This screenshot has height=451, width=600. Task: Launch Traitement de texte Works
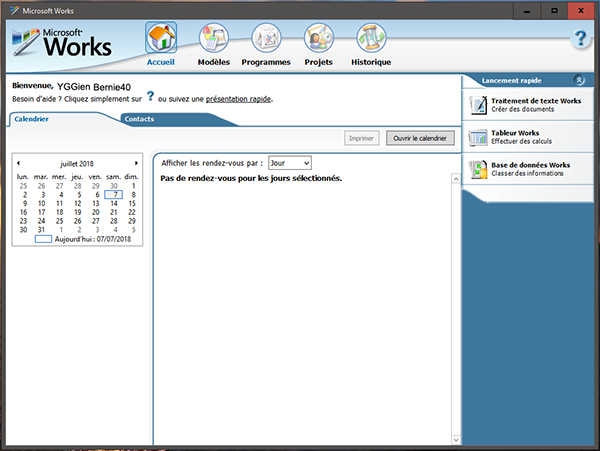(x=528, y=105)
